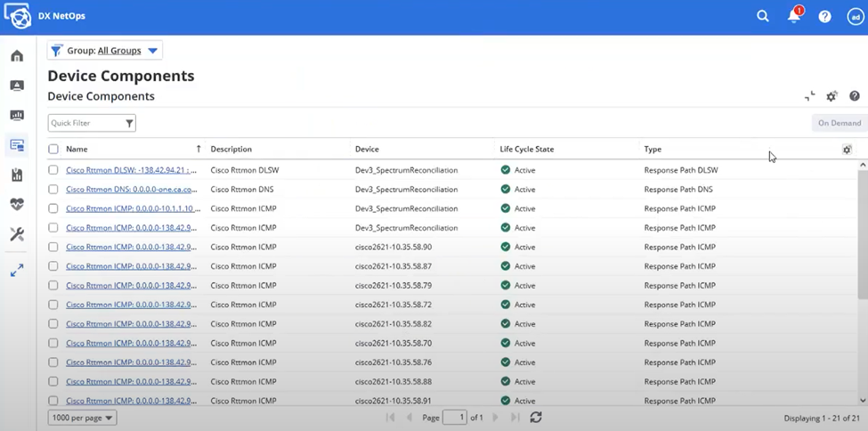Open the administration tools wrench icon
The width and height of the screenshot is (868, 431).
point(17,234)
